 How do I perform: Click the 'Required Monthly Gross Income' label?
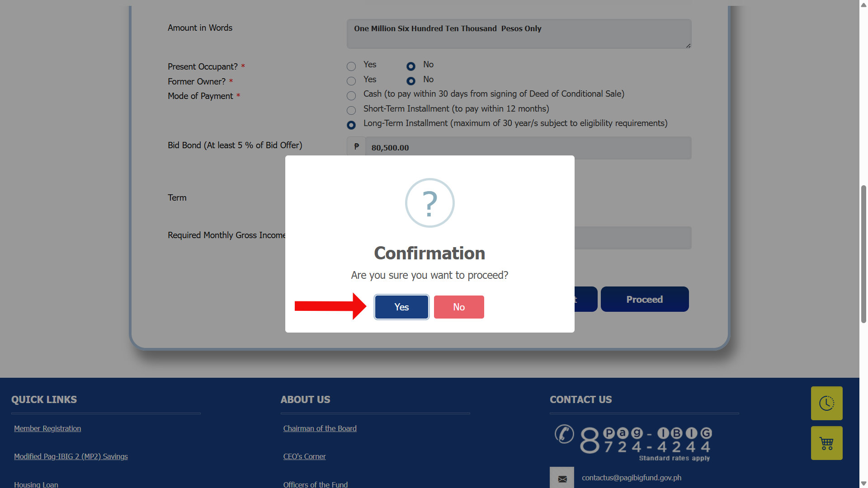tap(226, 235)
